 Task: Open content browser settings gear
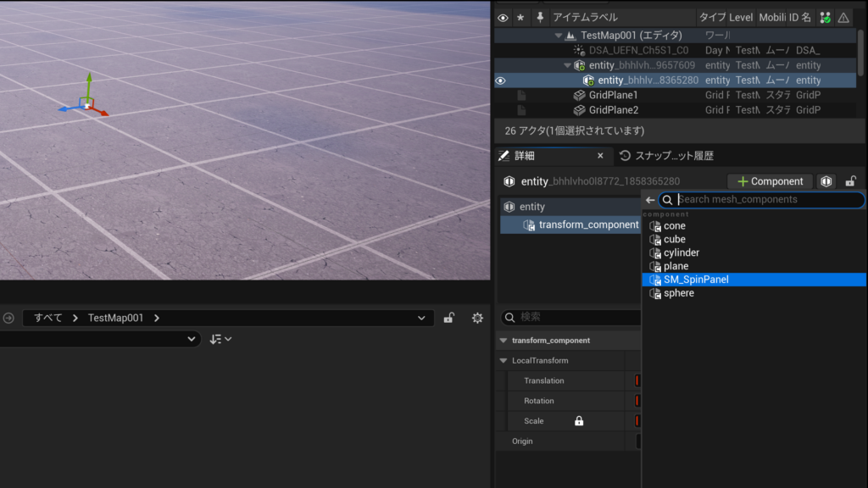(477, 318)
